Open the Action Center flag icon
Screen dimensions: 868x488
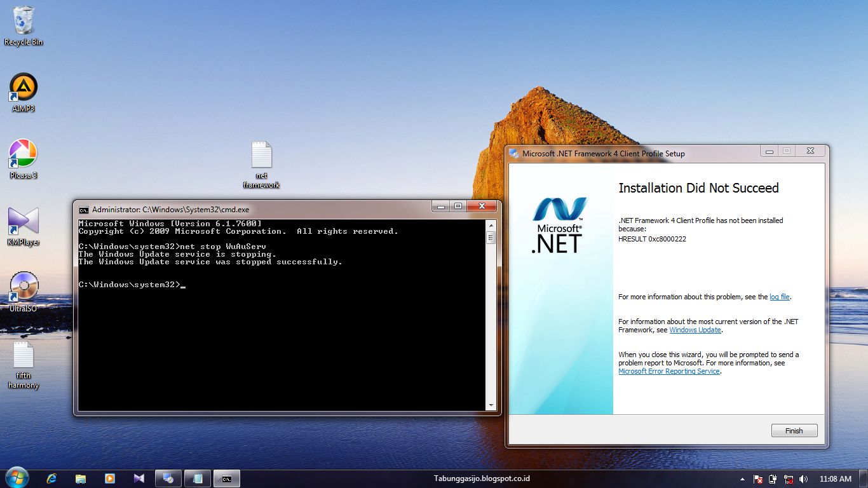pyautogui.click(x=758, y=478)
